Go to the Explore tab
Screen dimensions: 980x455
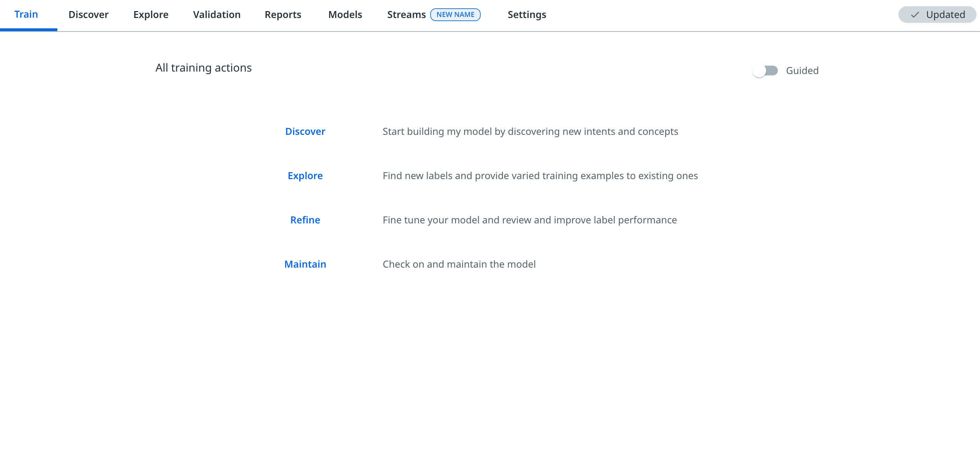(151, 15)
